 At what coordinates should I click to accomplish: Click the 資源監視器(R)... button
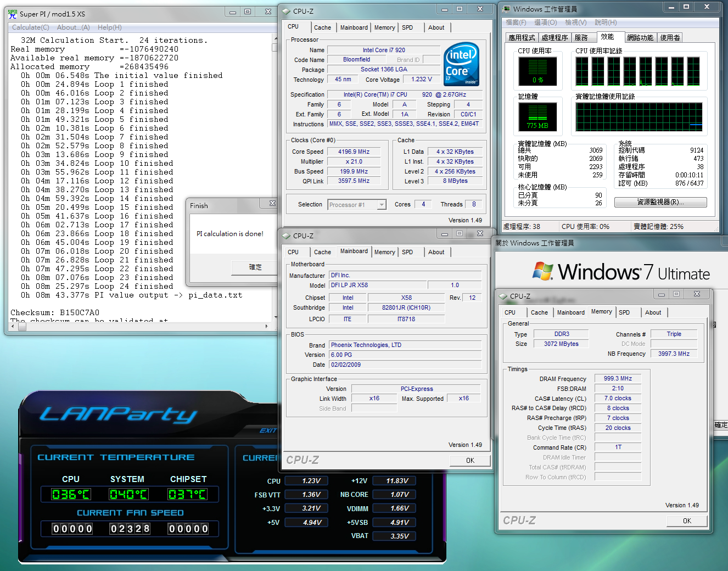(x=660, y=202)
